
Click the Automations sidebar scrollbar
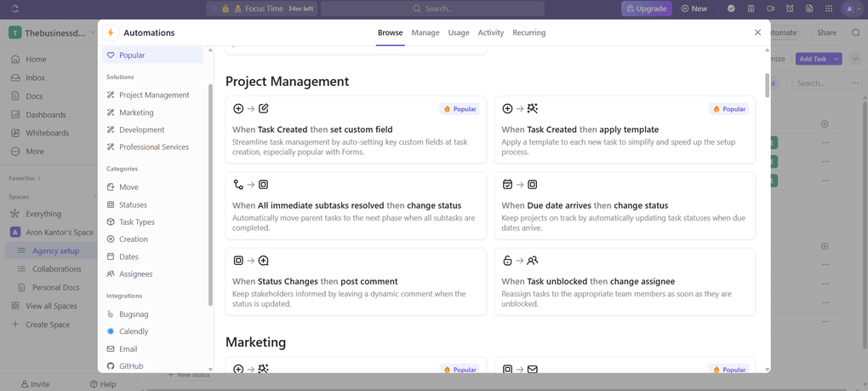coord(210,194)
